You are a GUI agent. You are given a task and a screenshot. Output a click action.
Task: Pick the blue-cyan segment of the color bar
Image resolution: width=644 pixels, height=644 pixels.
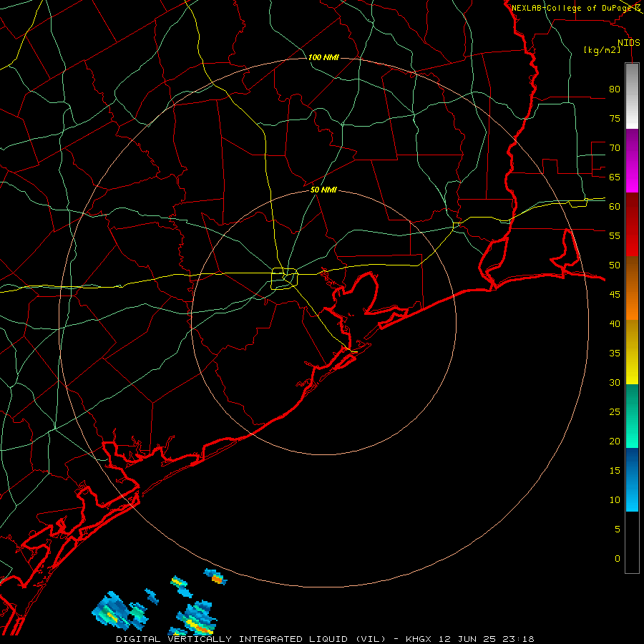pos(632,479)
